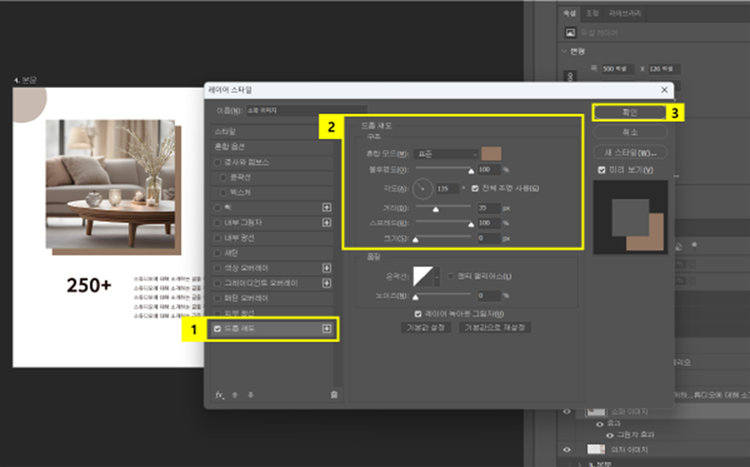This screenshot has height=467, width=750.
Task: Open the Blend Mode (혼합 모드) dropdown
Action: click(446, 154)
